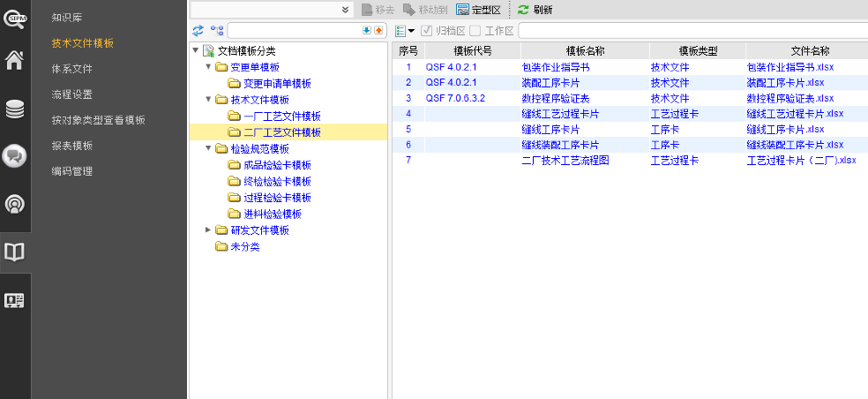The image size is (868, 399).
Task: Select the open book sidebar icon
Action: point(15,252)
